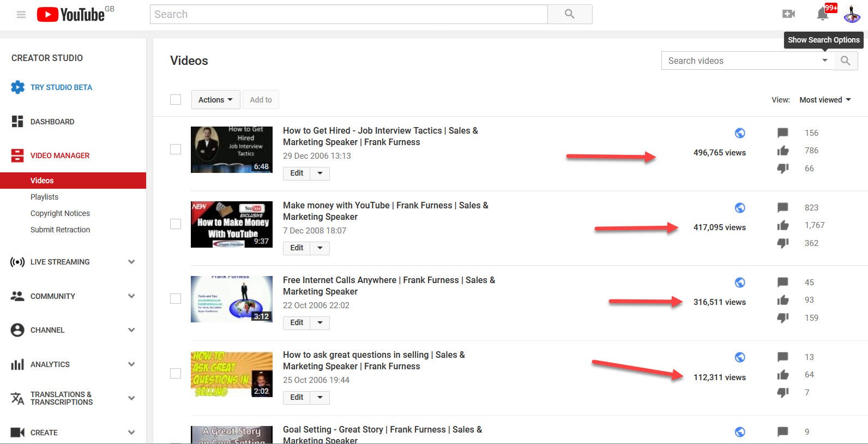Click the Analytics bar chart icon
Screen dimensions: 868x444
(17, 364)
